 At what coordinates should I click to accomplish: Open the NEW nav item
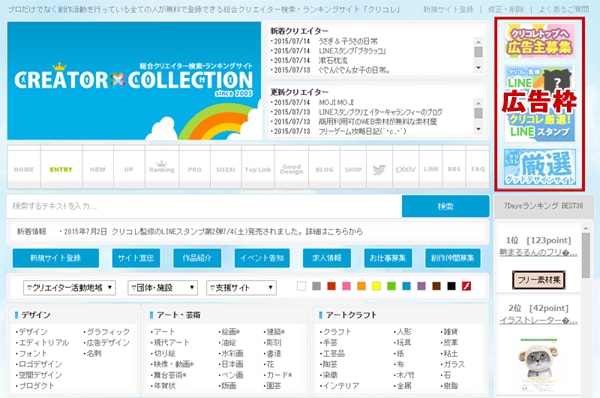tap(98, 169)
